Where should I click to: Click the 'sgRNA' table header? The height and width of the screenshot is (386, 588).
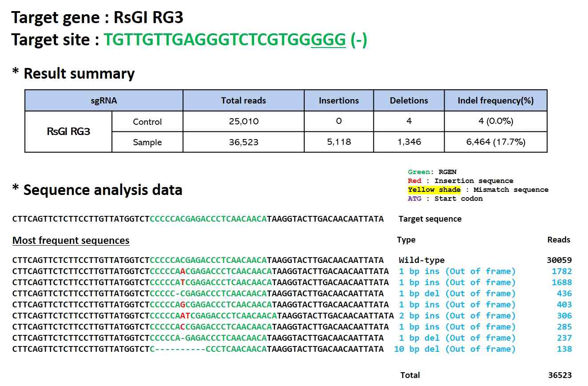103,100
